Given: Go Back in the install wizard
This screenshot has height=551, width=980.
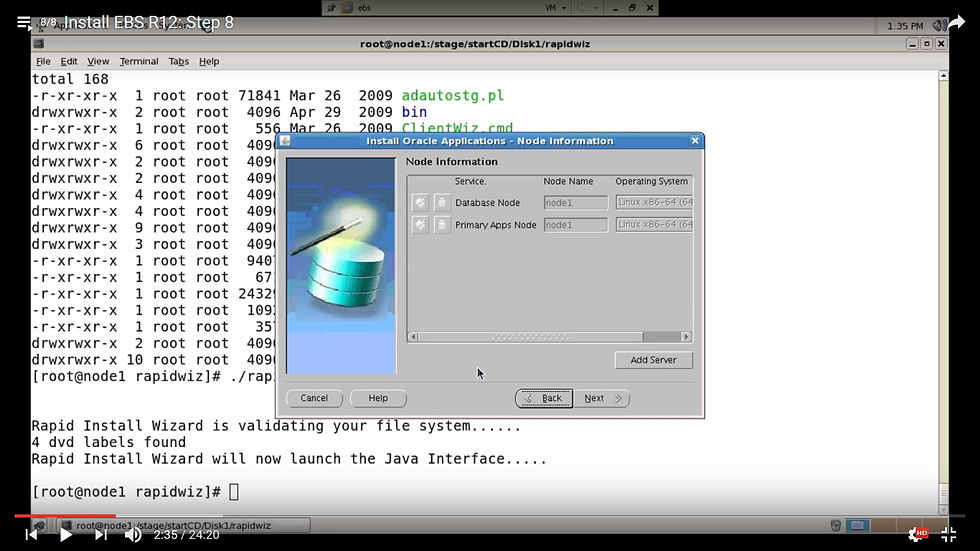Looking at the screenshot, I should pos(544,398).
